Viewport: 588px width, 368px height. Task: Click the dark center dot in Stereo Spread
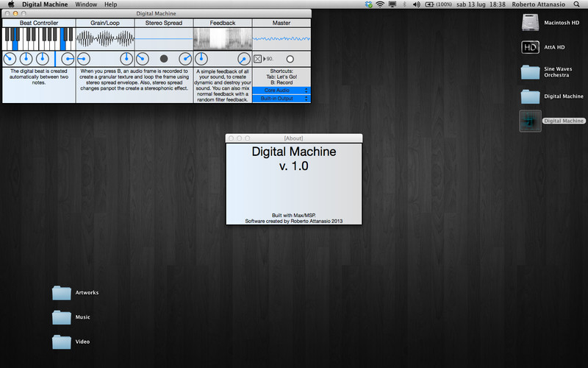164,59
